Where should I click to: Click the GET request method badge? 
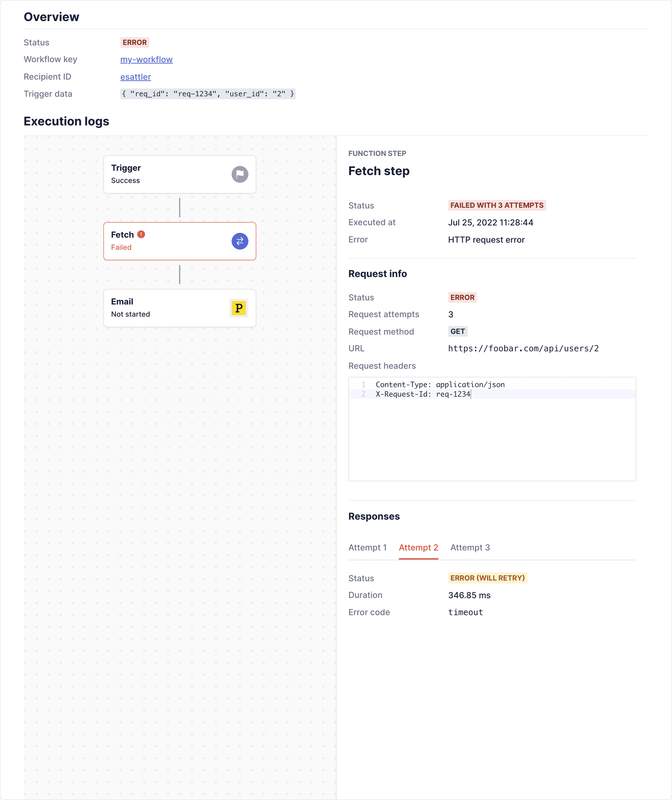[457, 331]
